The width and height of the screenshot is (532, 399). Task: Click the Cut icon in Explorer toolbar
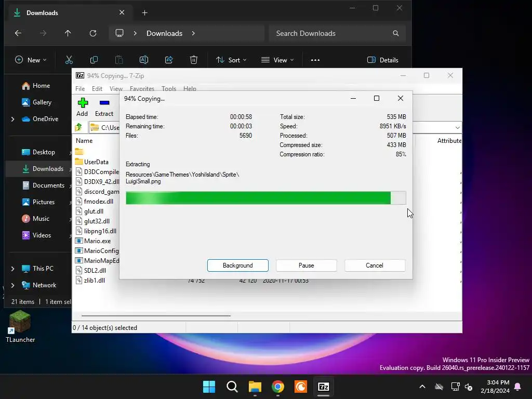coord(69,60)
